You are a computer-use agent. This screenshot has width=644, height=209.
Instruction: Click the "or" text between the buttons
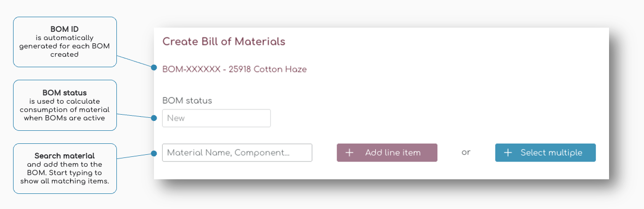[x=466, y=153]
